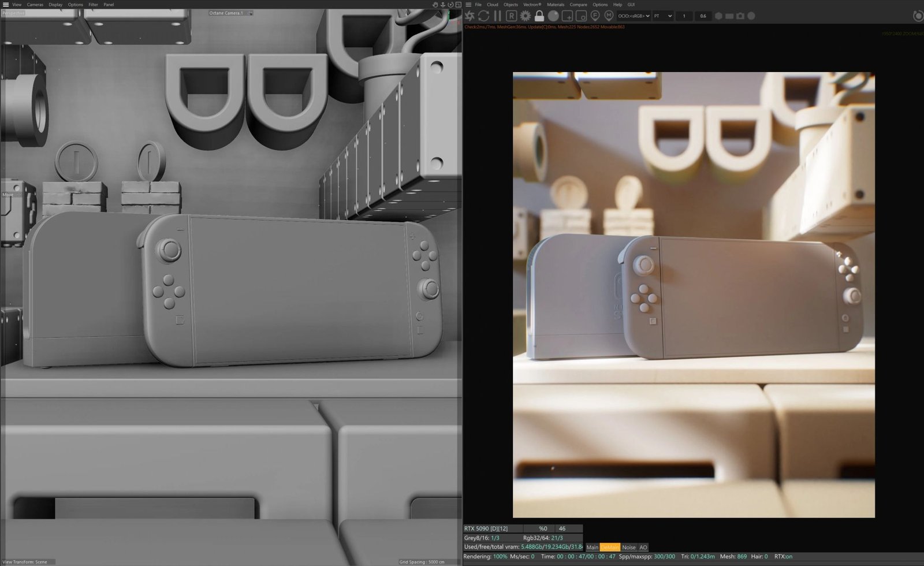The height and width of the screenshot is (566, 924).
Task: Open the PT kernel dropdown
Action: (663, 16)
